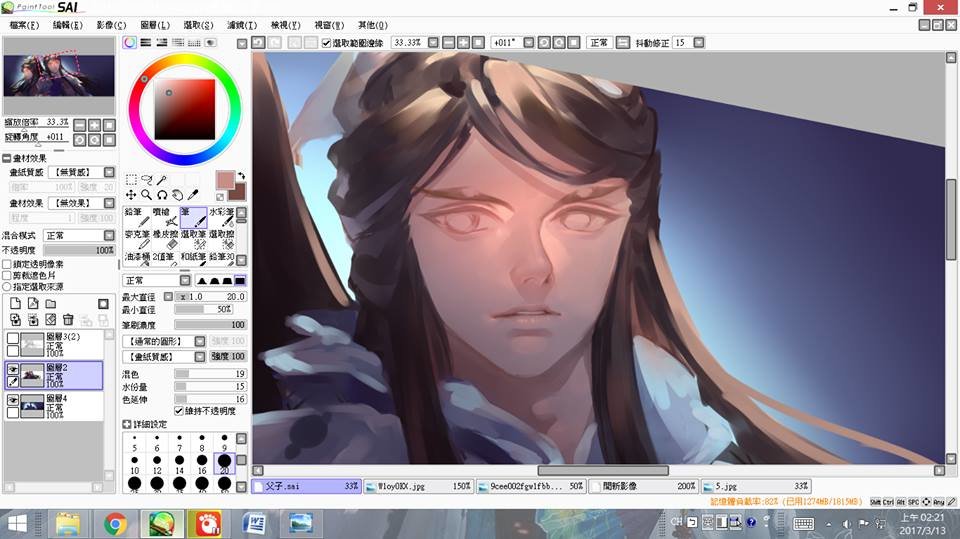960x539 pixels.
Task: Adjust the 不透明度 opacity slider
Action: 78,250
